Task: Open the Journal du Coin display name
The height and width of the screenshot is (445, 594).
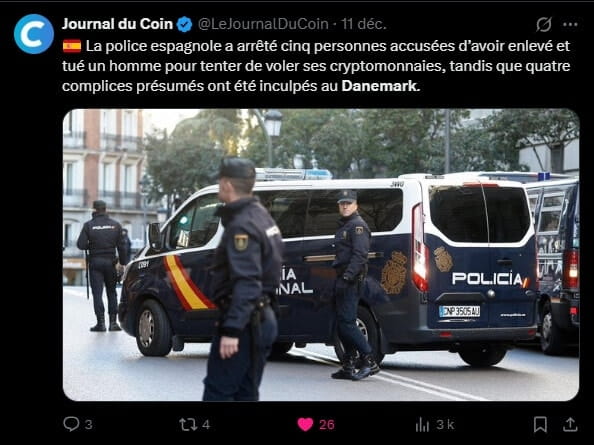Action: click(117, 24)
